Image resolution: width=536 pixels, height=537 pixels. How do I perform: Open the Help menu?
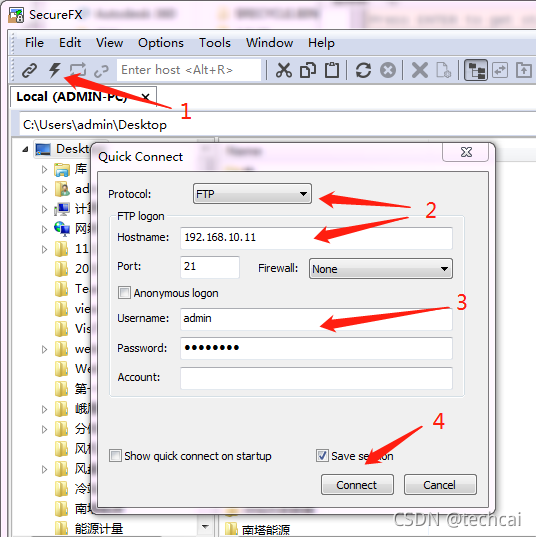pyautogui.click(x=321, y=43)
